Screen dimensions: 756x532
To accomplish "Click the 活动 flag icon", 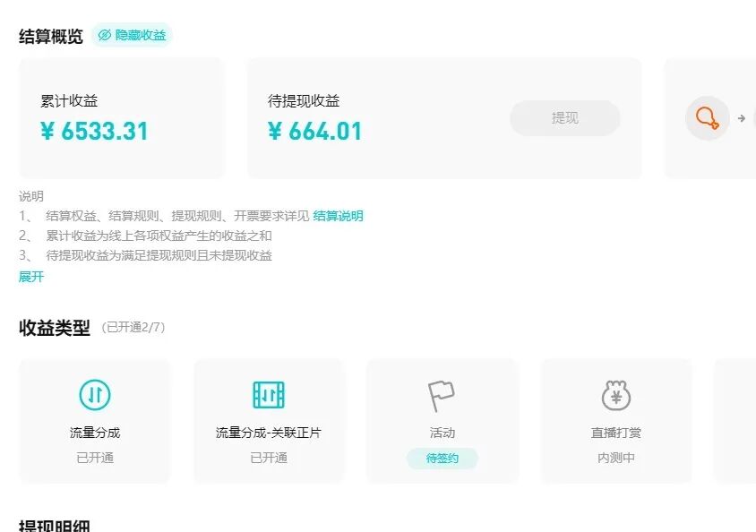I will click(442, 396).
